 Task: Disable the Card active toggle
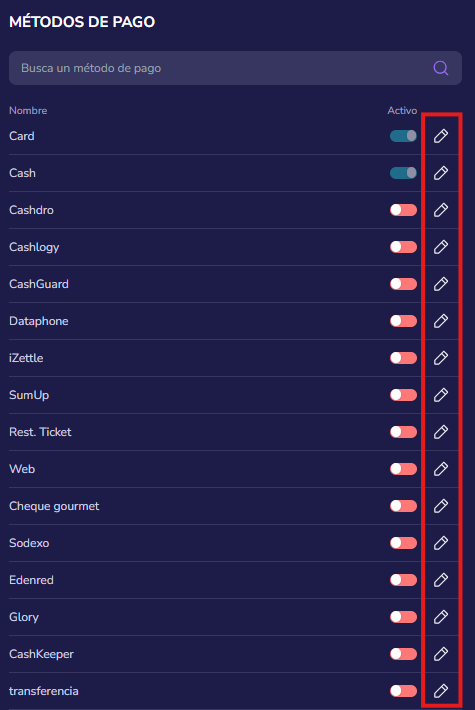pyautogui.click(x=403, y=136)
